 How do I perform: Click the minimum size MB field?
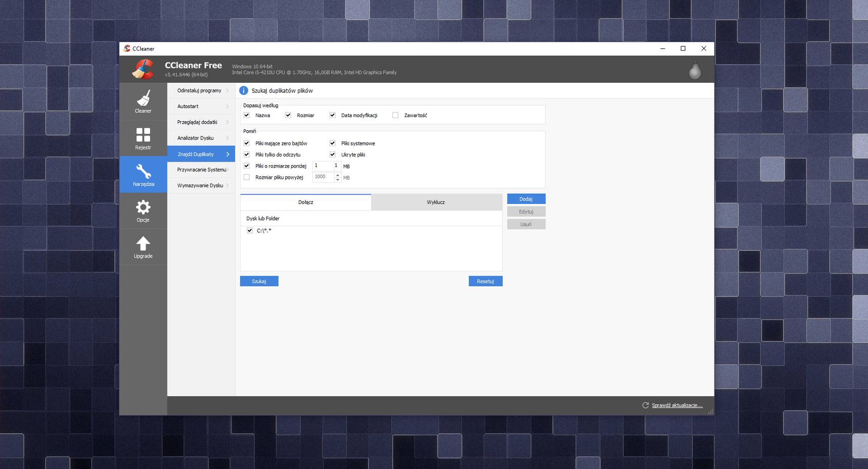[x=327, y=166]
